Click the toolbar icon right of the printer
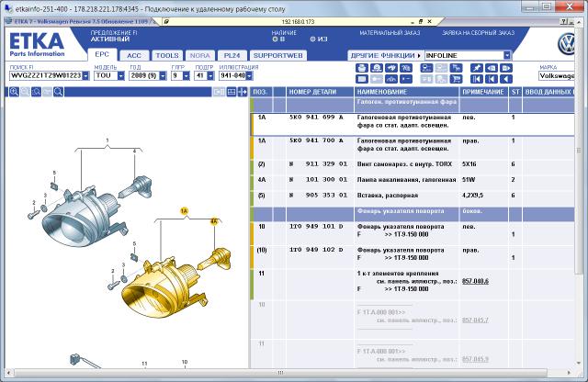The width and height of the screenshot is (588, 382). coord(376,68)
